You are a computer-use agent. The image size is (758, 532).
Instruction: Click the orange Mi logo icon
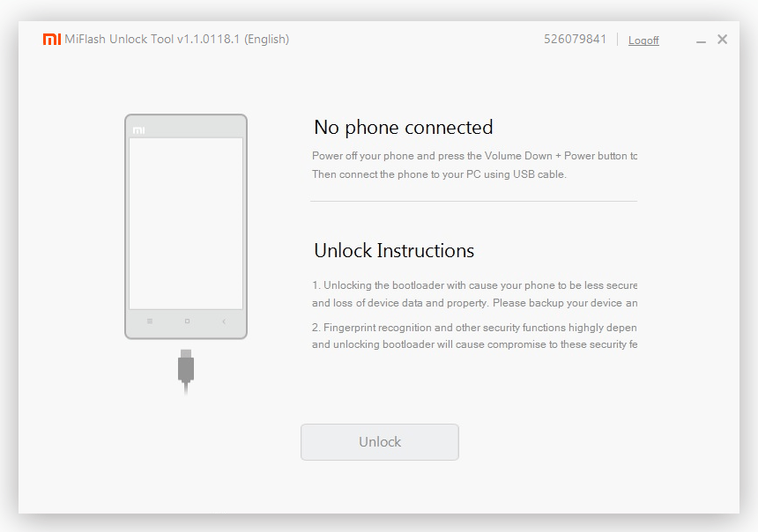pos(52,39)
